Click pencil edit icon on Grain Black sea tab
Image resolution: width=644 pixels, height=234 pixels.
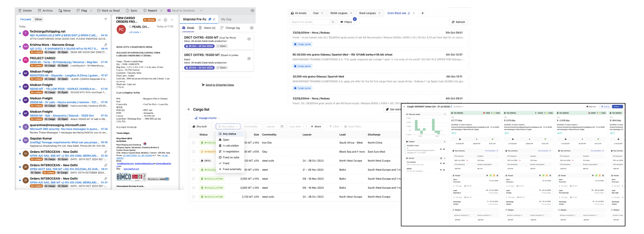409,13
